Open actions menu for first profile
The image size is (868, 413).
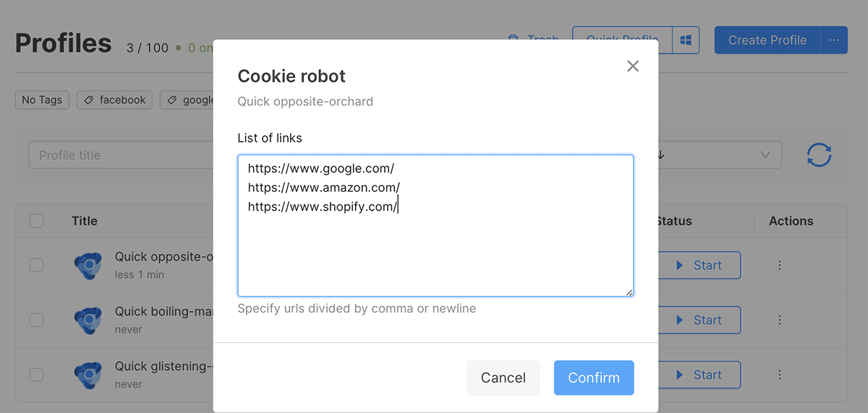(x=780, y=265)
